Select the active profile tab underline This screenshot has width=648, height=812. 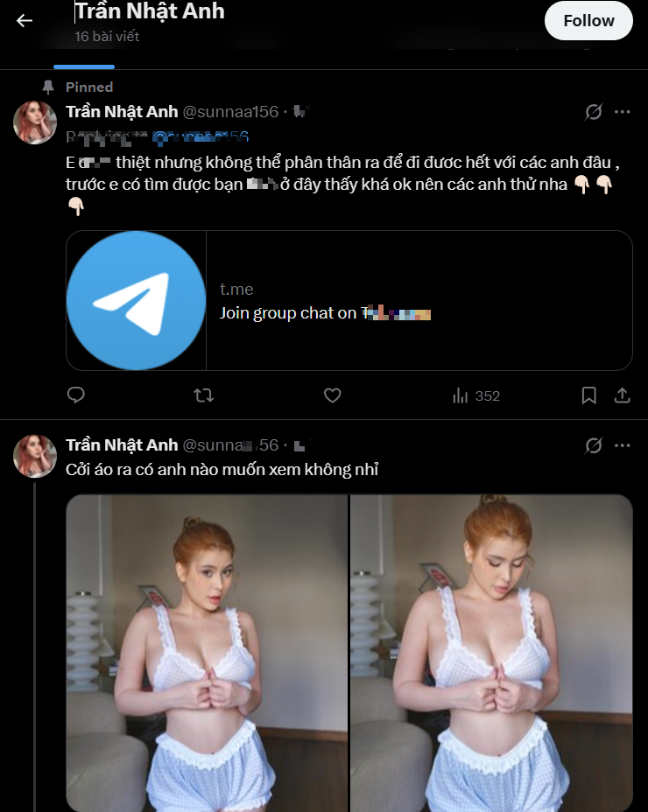pyautogui.click(x=84, y=66)
